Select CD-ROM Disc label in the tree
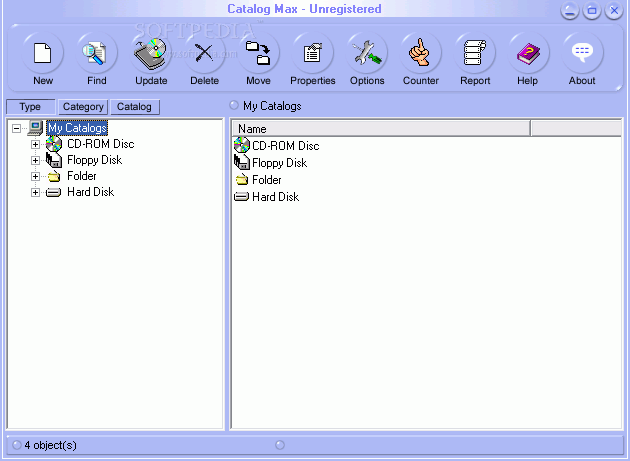 pos(101,144)
